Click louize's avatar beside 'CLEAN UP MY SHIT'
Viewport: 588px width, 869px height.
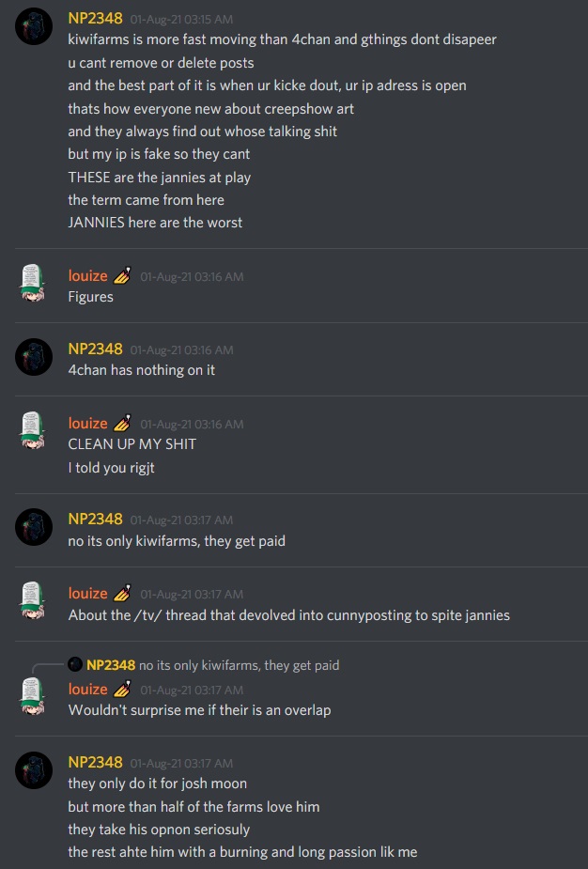coord(33,430)
